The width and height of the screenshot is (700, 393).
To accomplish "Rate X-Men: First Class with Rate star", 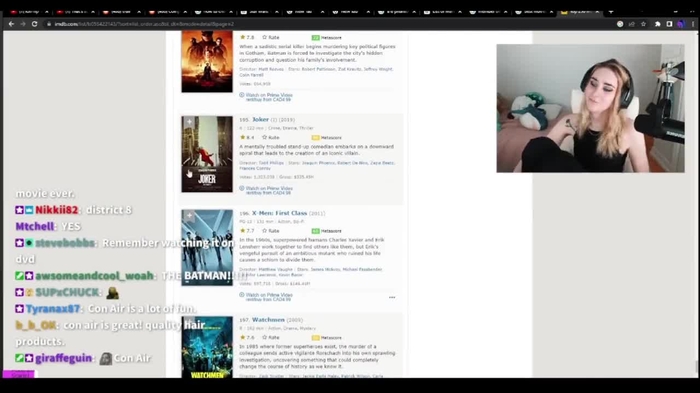I will pyautogui.click(x=271, y=231).
